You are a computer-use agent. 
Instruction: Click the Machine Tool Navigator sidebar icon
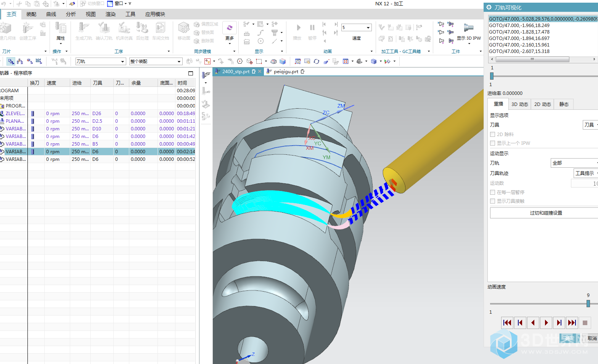tap(206, 91)
